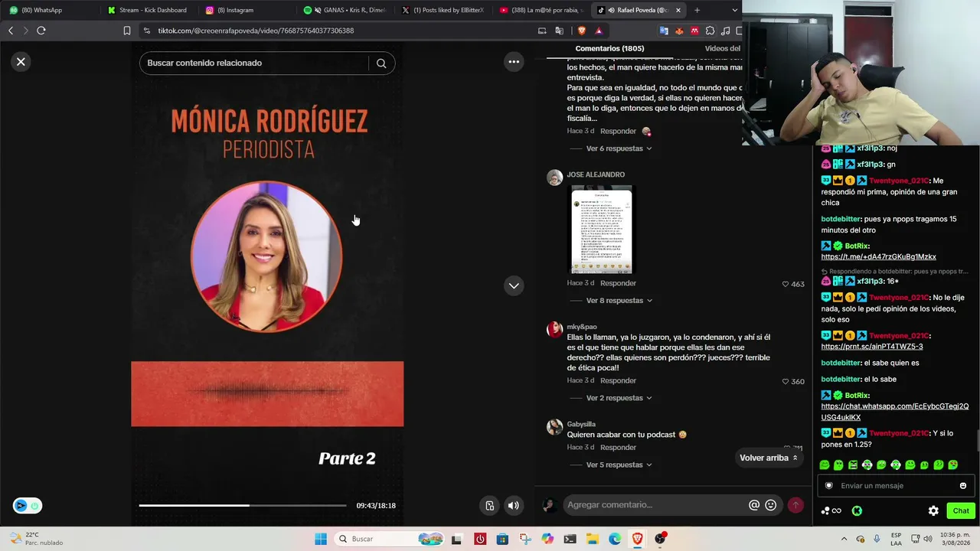Open Gabysilla's profile avatar
The width and height of the screenshot is (980, 551).
pyautogui.click(x=554, y=427)
